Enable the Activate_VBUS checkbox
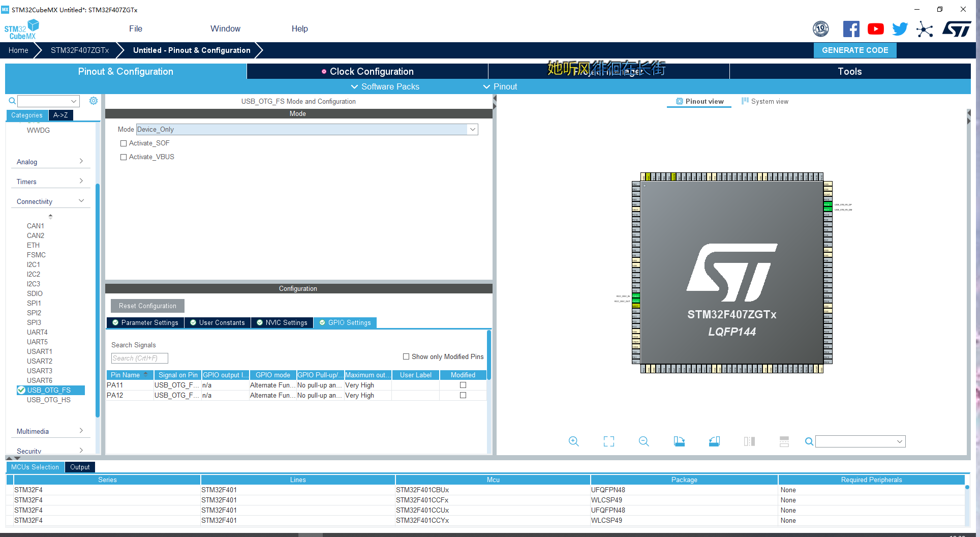 [x=124, y=157]
